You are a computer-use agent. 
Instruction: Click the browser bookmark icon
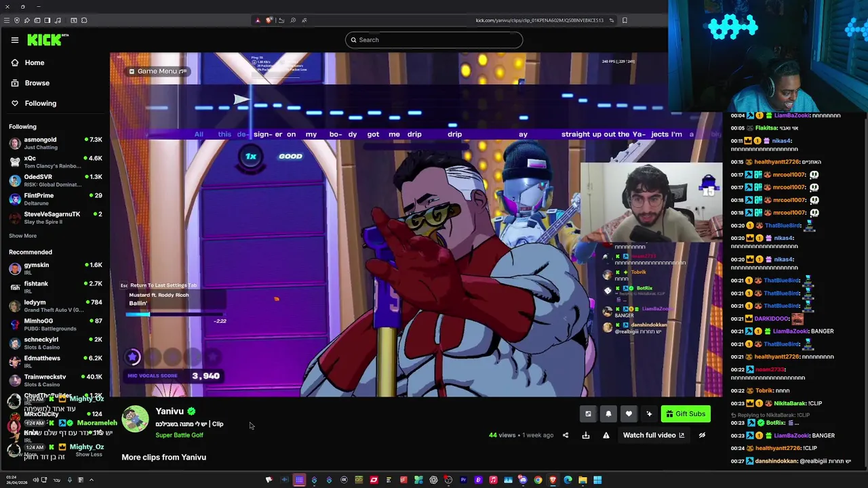tap(625, 20)
